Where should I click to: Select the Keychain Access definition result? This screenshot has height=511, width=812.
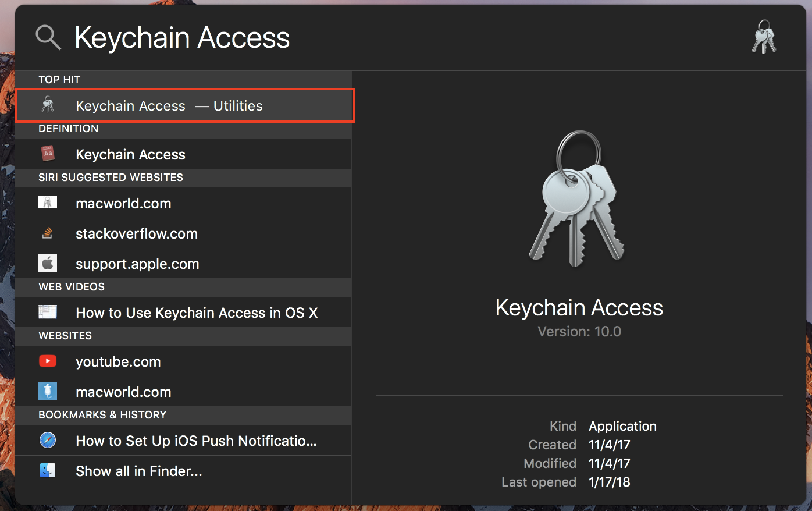pyautogui.click(x=131, y=155)
